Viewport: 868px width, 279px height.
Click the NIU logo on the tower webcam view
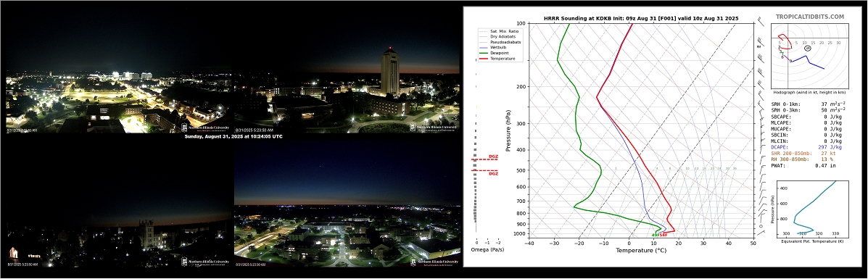point(434,128)
